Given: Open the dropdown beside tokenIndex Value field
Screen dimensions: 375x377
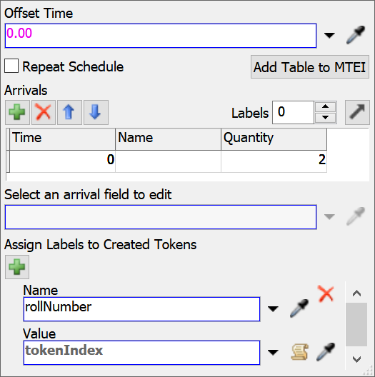Looking at the screenshot, I should tap(273, 352).
